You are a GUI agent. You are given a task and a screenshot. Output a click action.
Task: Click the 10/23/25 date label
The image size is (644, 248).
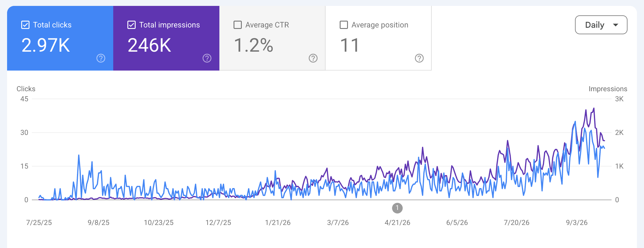[x=159, y=223]
